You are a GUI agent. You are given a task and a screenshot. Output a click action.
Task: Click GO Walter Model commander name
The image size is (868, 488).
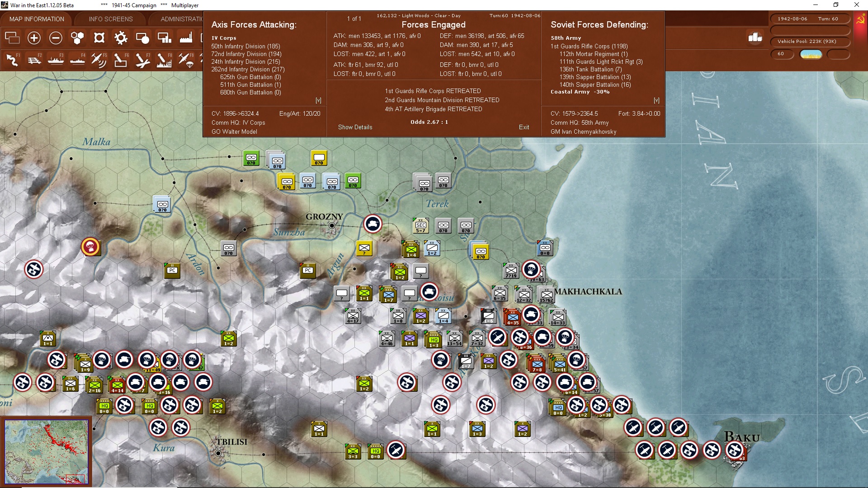tap(234, 131)
